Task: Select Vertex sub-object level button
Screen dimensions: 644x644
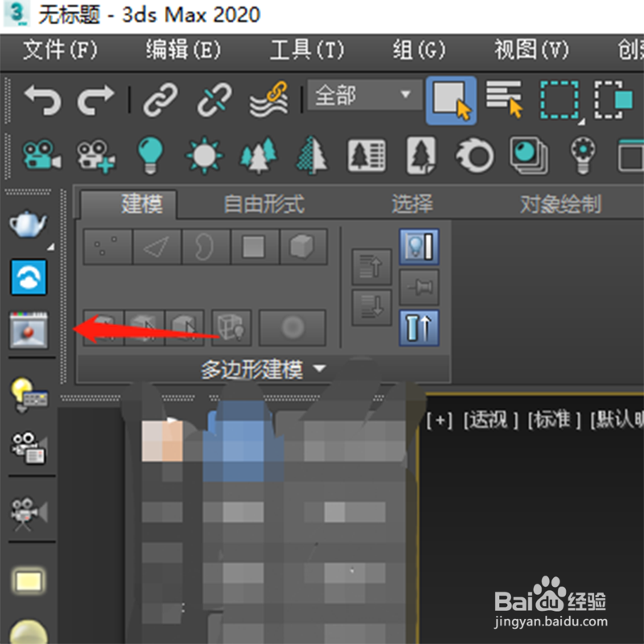Action: [x=108, y=247]
